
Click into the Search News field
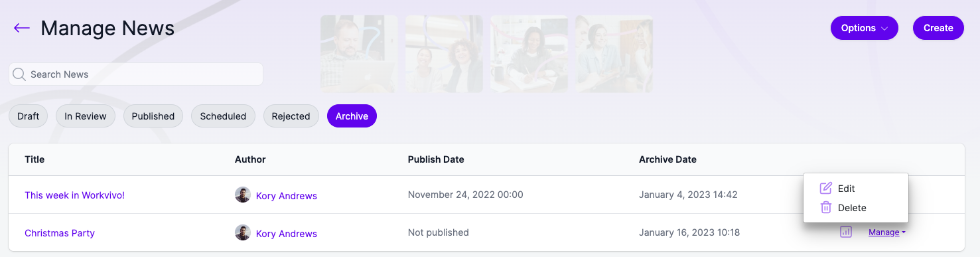(136, 74)
